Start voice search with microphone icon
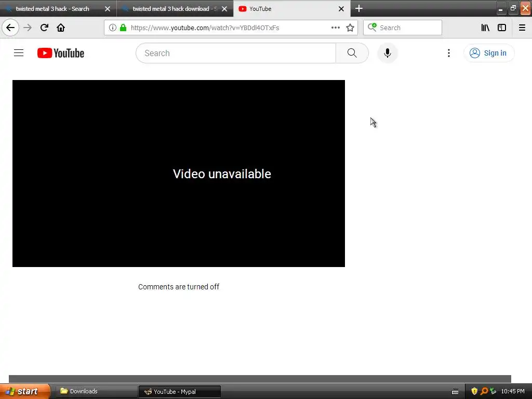 pos(388,53)
